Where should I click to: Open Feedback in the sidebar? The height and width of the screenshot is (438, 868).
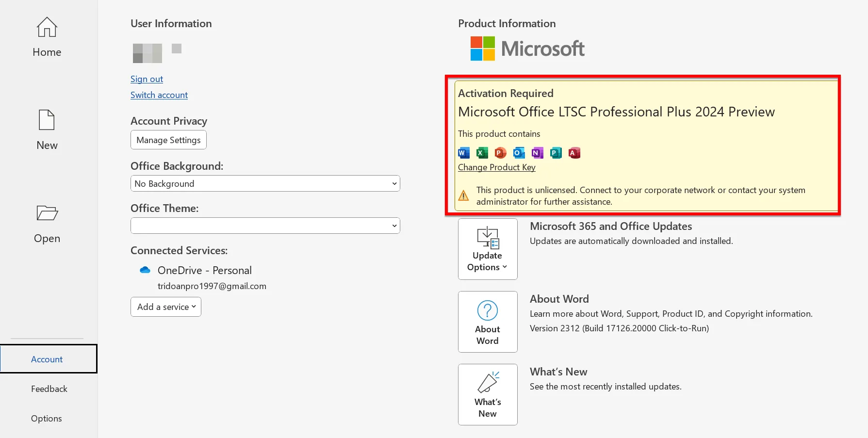(49, 389)
